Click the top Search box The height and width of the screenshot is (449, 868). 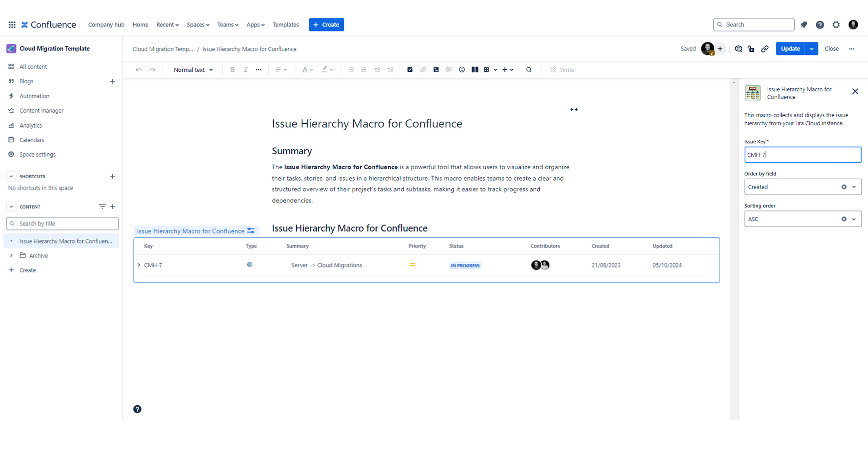(x=754, y=24)
